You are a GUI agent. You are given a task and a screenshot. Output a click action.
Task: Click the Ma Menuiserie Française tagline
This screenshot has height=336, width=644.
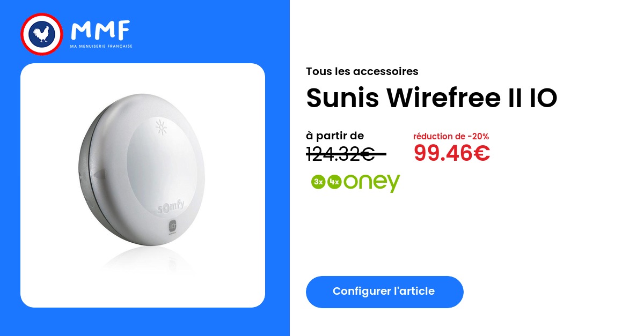101,47
